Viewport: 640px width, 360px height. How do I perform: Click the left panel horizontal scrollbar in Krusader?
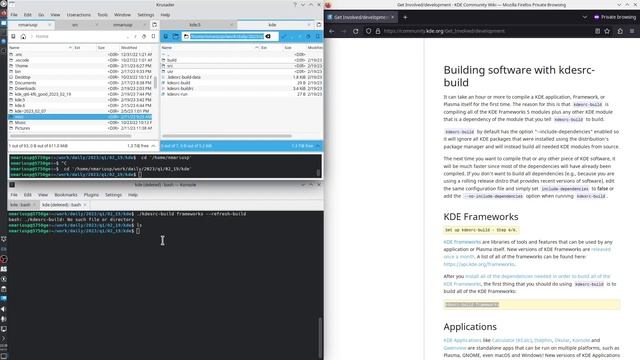70,136
